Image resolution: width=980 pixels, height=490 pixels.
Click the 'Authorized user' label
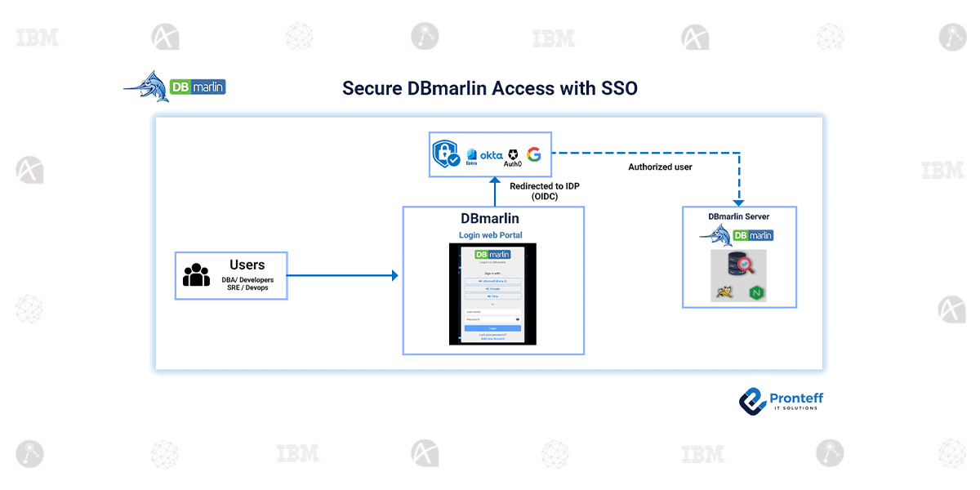660,167
